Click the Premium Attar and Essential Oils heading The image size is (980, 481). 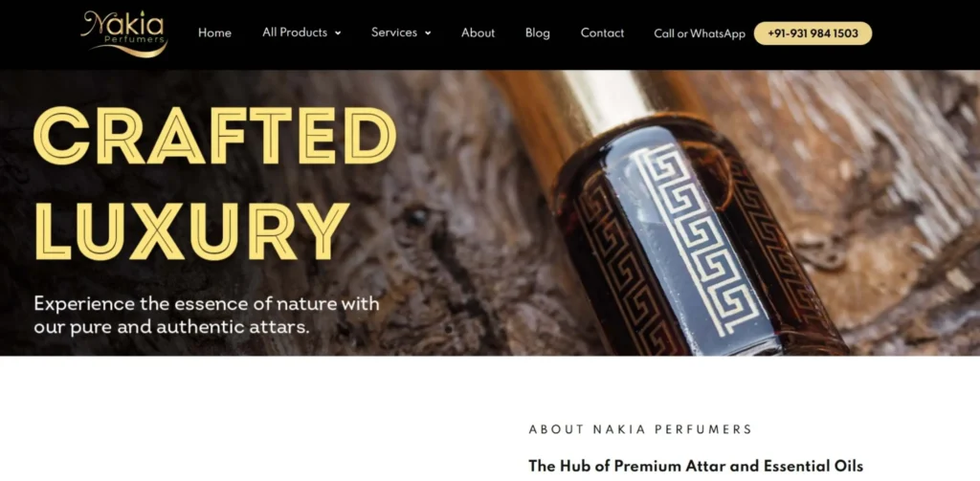pos(696,466)
